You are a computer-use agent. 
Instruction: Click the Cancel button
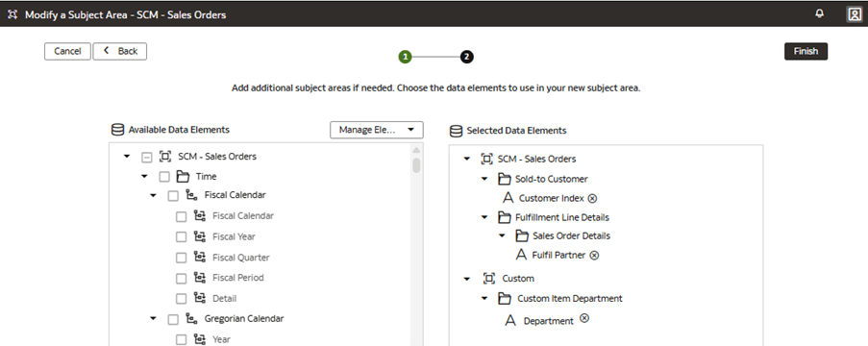point(67,51)
